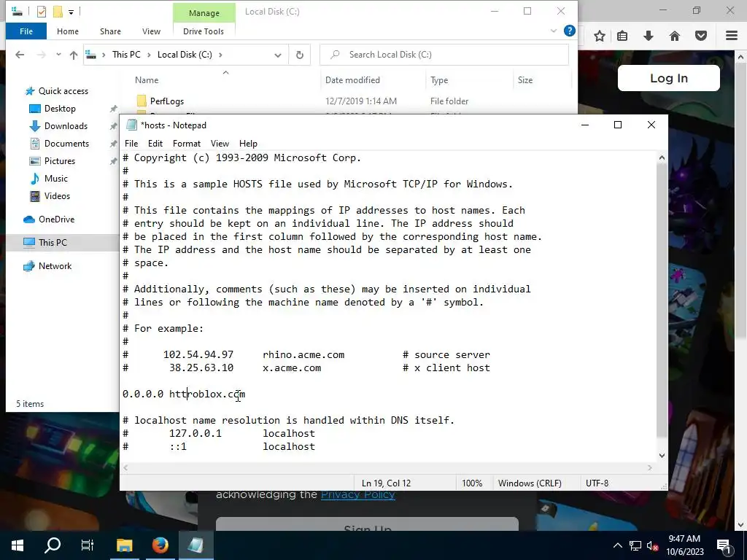Screen dimensions: 747x560
Task: Click the rhino.acme.com example text
Action: point(303,355)
